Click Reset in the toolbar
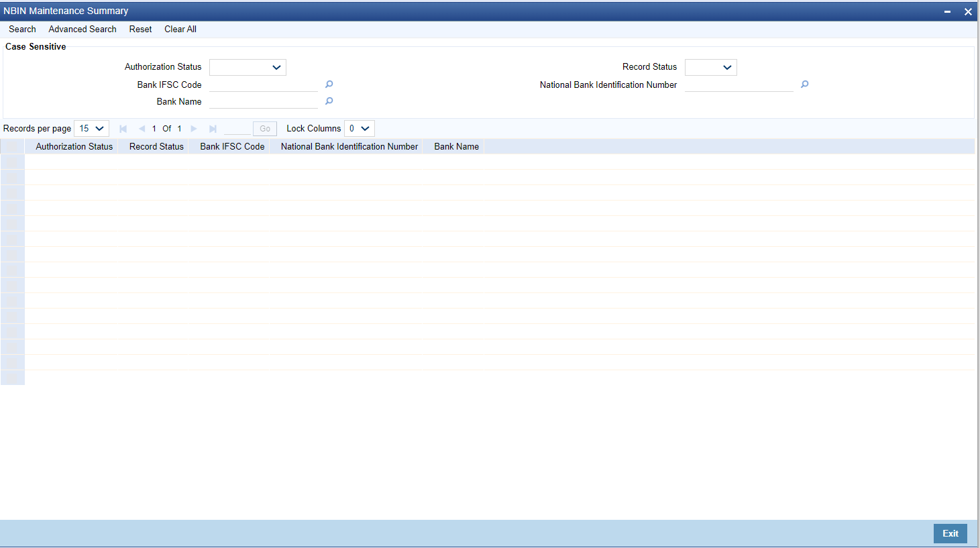The width and height of the screenshot is (980, 548). point(140,29)
